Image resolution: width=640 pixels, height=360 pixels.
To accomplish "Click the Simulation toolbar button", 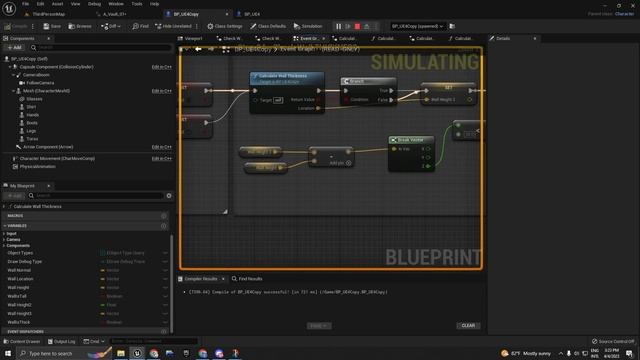I will [308, 26].
